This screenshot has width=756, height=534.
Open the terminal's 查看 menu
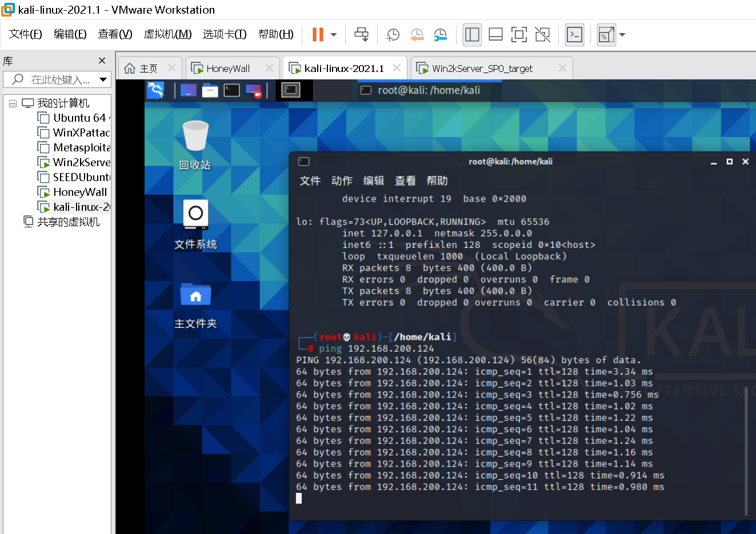(405, 181)
